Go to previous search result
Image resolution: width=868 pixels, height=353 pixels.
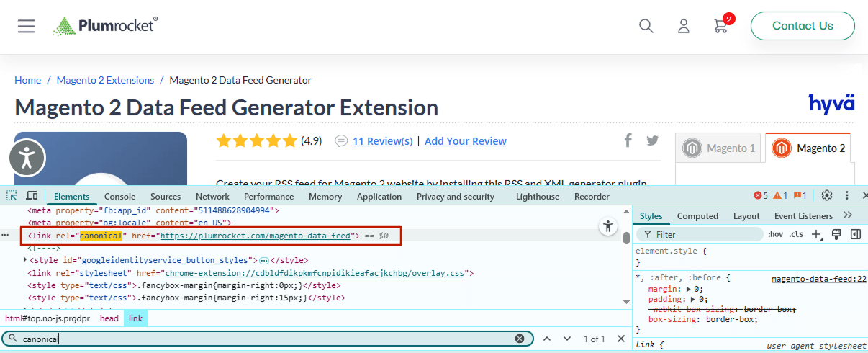point(547,339)
